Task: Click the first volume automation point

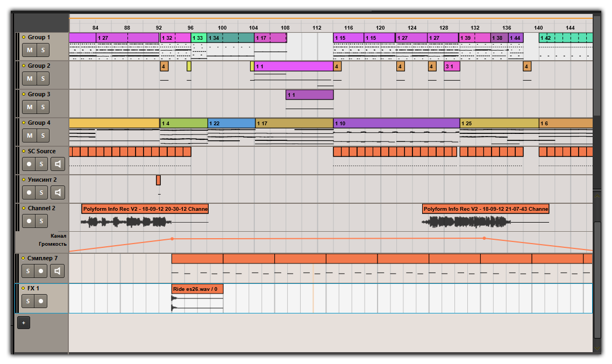Action: coord(172,238)
